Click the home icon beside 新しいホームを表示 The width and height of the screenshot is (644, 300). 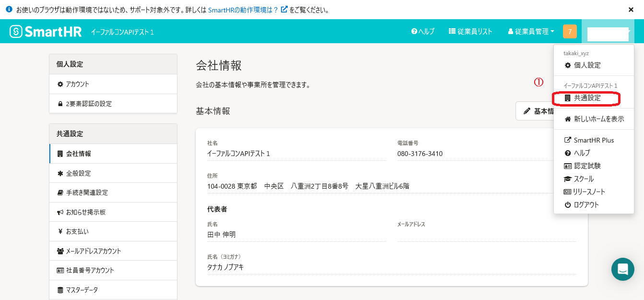pos(568,119)
